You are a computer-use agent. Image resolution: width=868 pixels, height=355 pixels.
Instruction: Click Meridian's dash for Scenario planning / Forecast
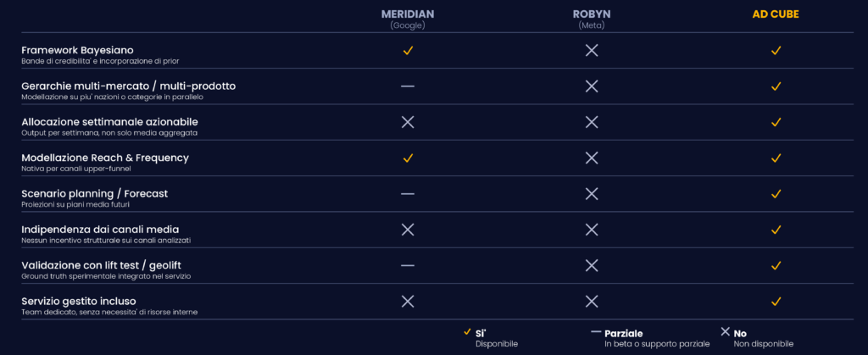tap(408, 193)
